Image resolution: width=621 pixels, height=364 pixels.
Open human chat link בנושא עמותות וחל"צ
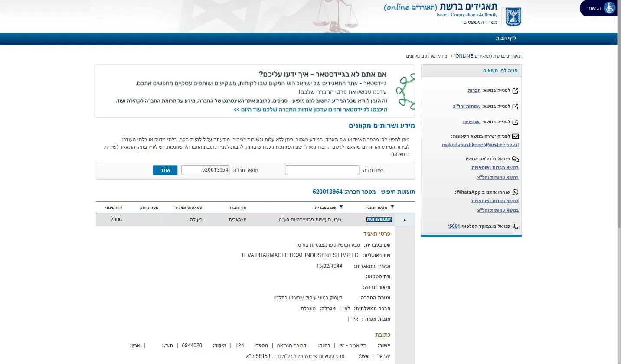click(498, 178)
